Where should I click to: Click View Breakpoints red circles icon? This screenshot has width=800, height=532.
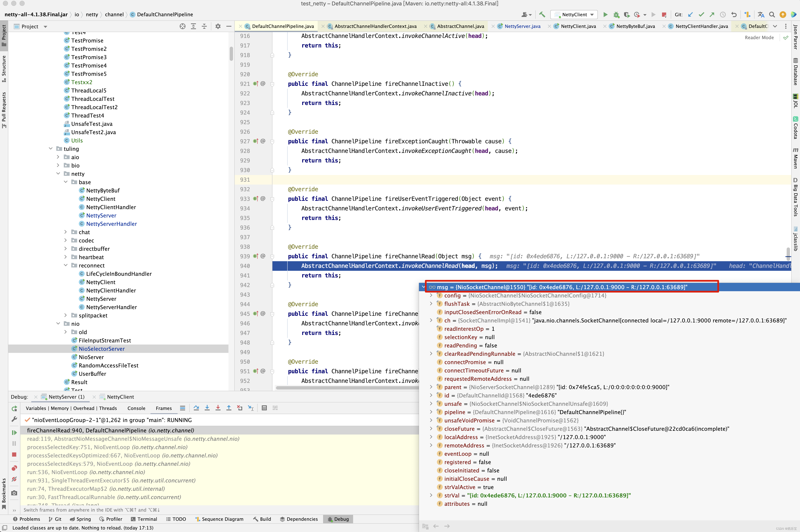click(x=14, y=468)
